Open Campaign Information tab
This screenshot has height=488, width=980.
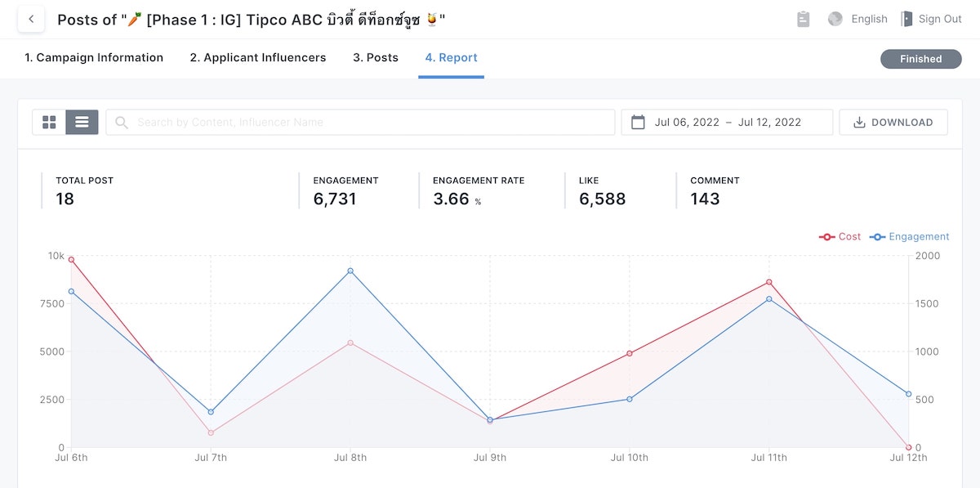(x=94, y=58)
